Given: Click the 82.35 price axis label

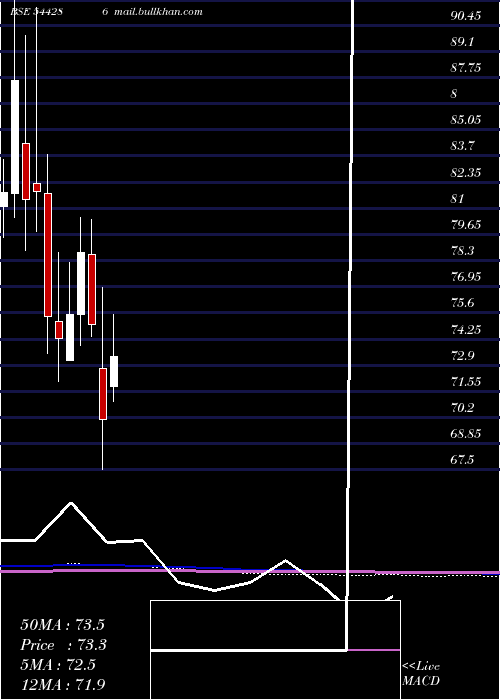Looking at the screenshot, I should [466, 173].
